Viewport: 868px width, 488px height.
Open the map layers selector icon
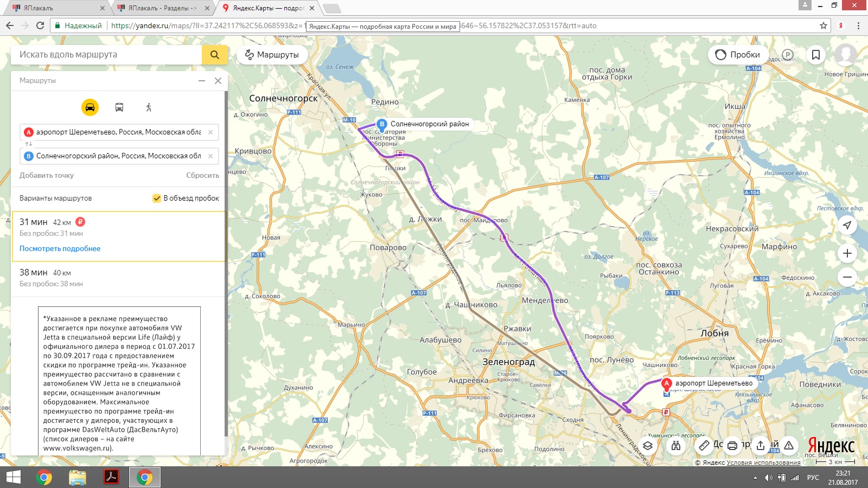[x=648, y=446]
